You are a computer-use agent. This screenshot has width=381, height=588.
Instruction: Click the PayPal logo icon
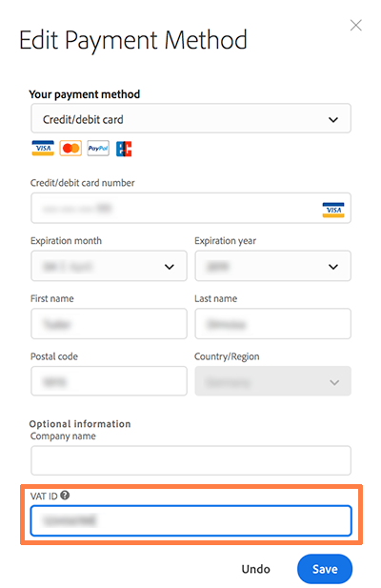click(x=98, y=148)
